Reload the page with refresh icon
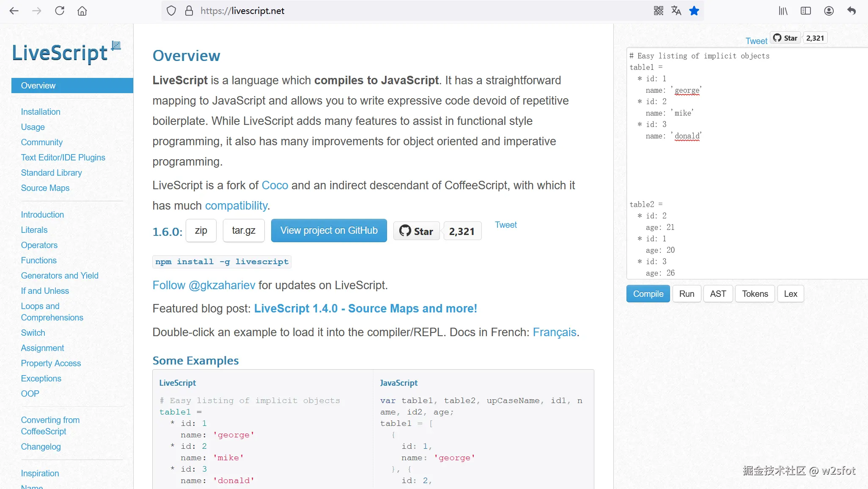 point(60,11)
